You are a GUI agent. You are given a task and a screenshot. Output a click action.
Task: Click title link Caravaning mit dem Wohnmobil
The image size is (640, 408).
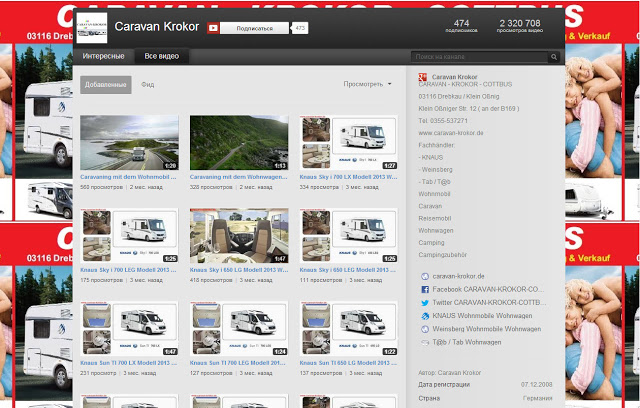(128, 177)
